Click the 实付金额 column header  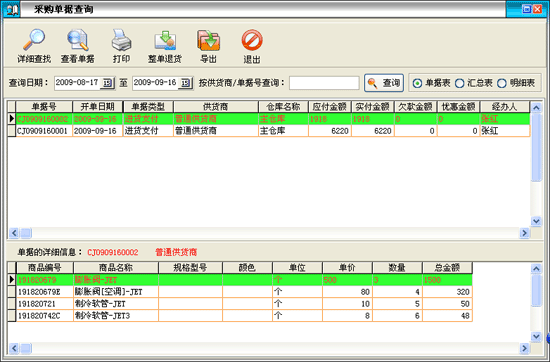point(373,107)
